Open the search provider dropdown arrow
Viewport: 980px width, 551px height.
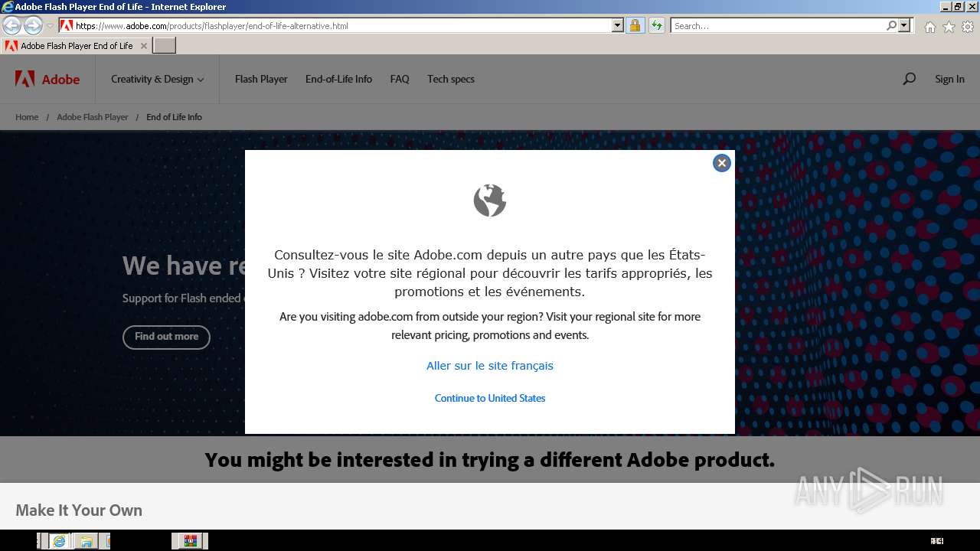[904, 25]
